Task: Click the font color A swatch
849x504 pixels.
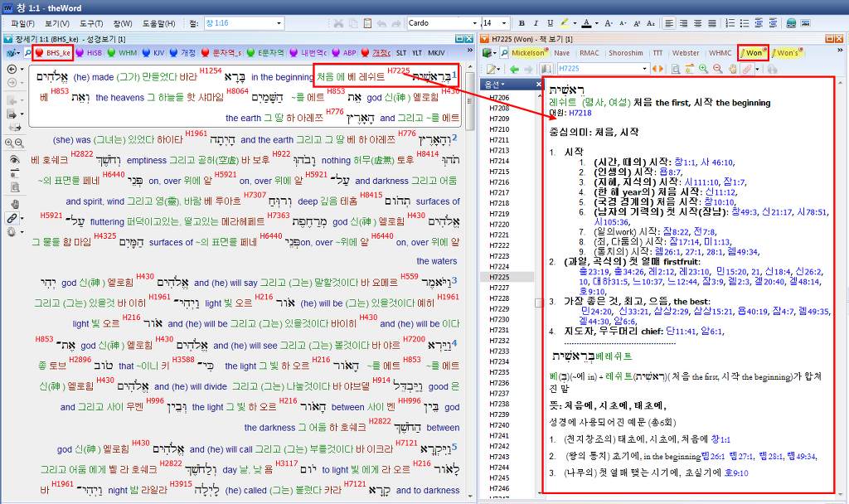Action: pos(585,23)
